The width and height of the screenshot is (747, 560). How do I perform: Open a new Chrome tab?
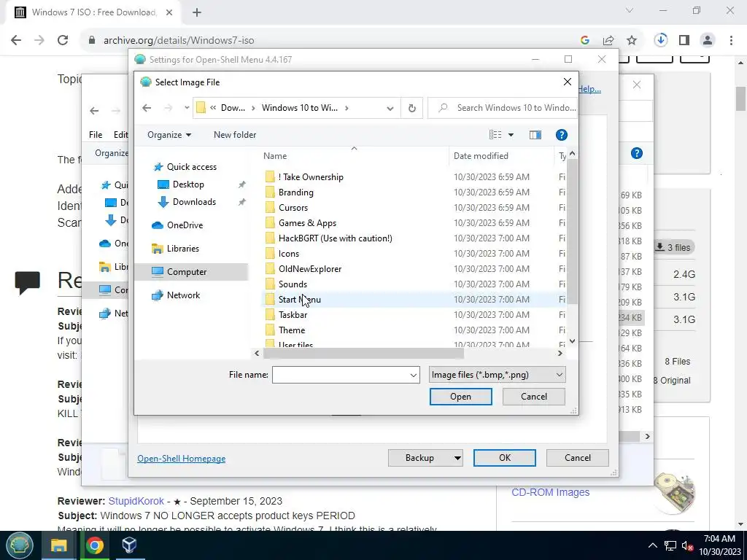coord(197,12)
